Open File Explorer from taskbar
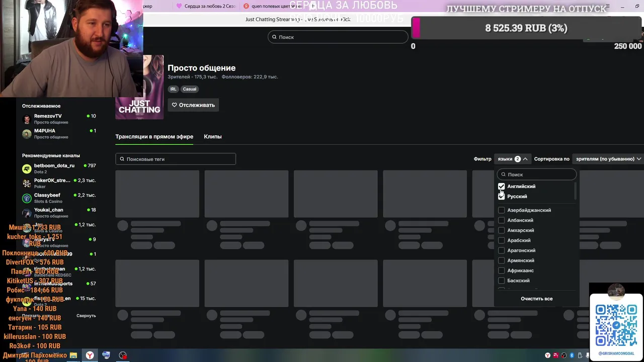This screenshot has width=644, height=362. pyautogui.click(x=73, y=355)
